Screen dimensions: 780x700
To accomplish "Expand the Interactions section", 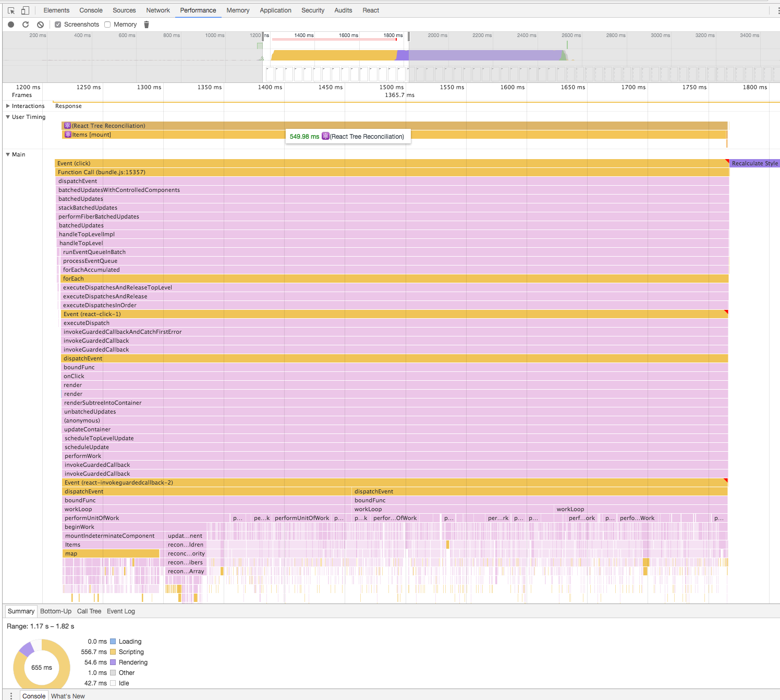I will click(x=7, y=105).
